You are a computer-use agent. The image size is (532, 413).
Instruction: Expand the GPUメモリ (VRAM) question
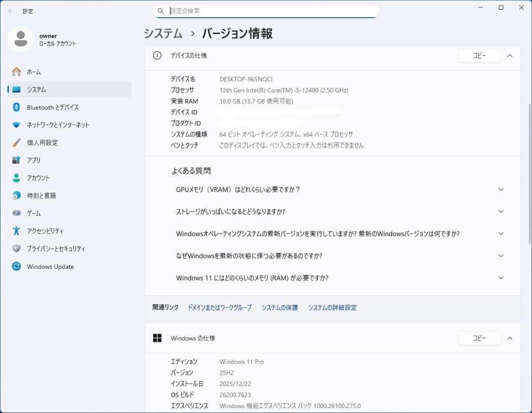tap(501, 189)
